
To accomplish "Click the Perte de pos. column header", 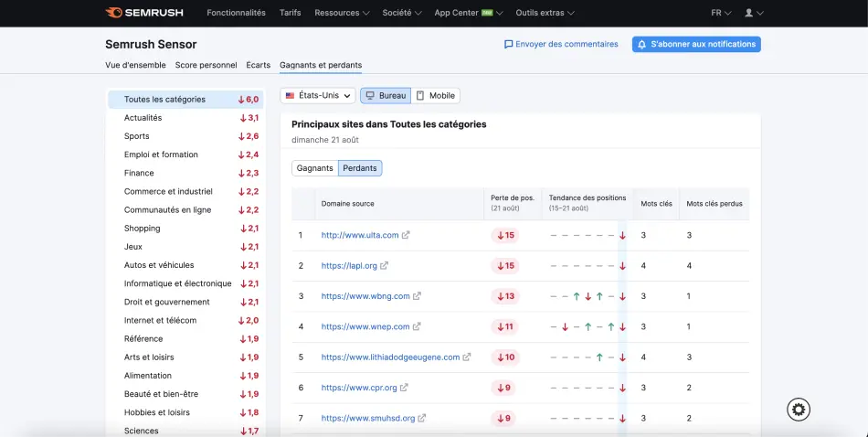I will (513, 203).
